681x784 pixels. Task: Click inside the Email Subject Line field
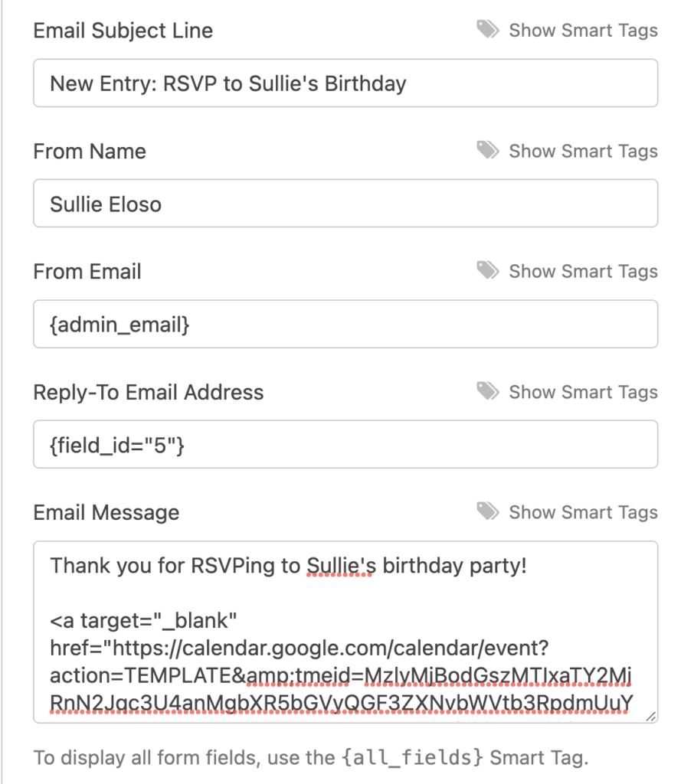[x=344, y=83]
